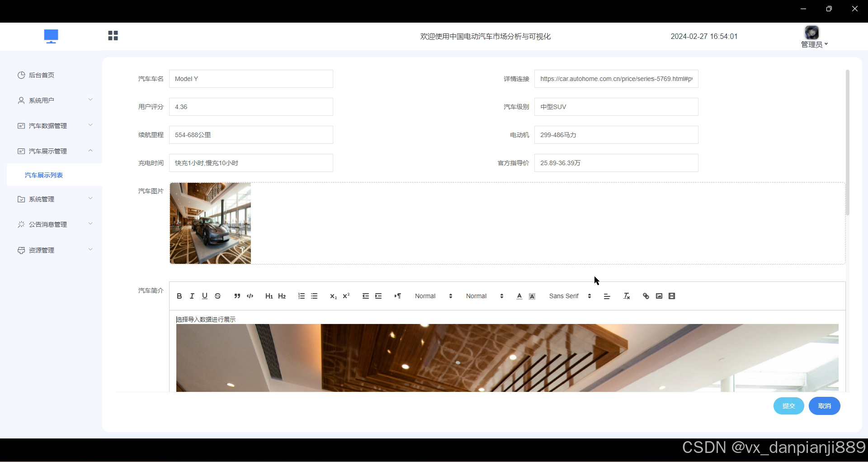Insert a bulleted list
This screenshot has height=462, width=868.
click(x=314, y=296)
